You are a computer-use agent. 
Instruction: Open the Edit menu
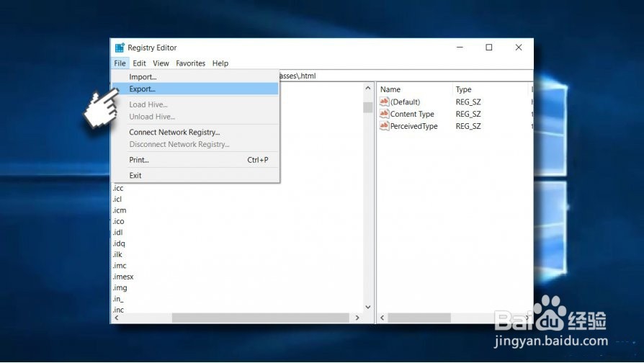pos(139,63)
